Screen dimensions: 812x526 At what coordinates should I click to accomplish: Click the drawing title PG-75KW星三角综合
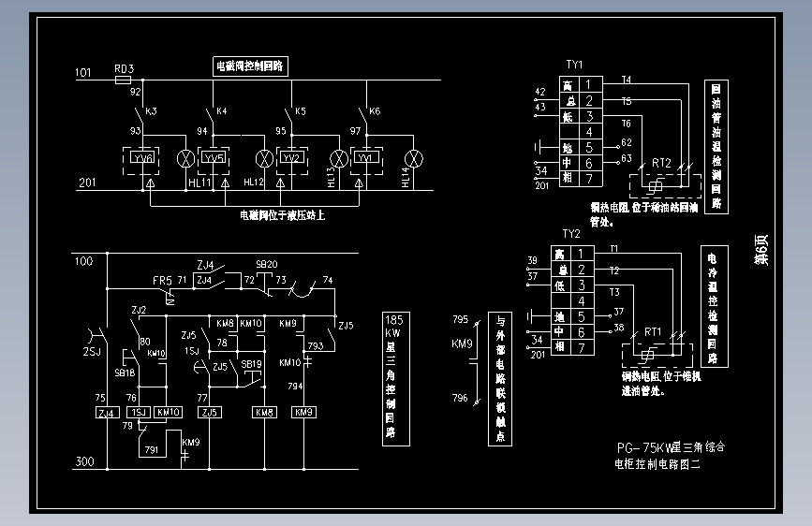(672, 447)
